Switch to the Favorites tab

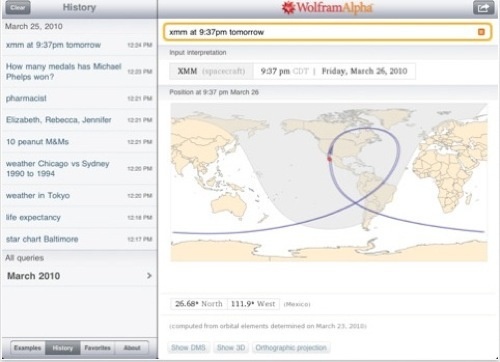tap(97, 348)
